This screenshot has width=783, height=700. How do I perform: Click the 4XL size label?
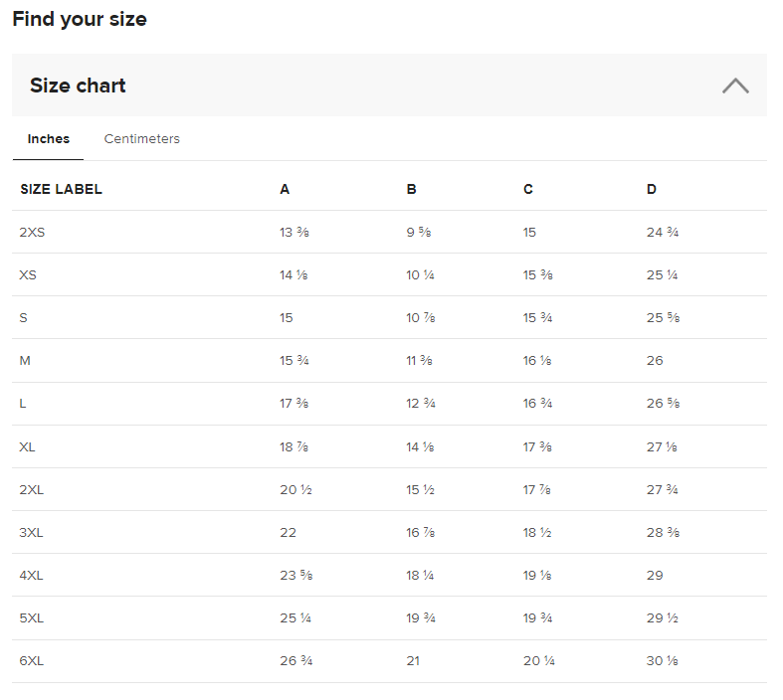(x=32, y=575)
